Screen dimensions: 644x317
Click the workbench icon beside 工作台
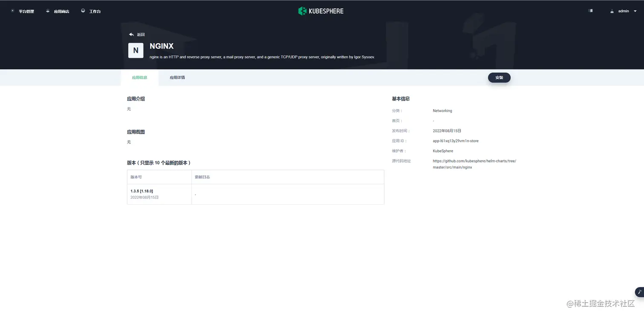pos(83,11)
